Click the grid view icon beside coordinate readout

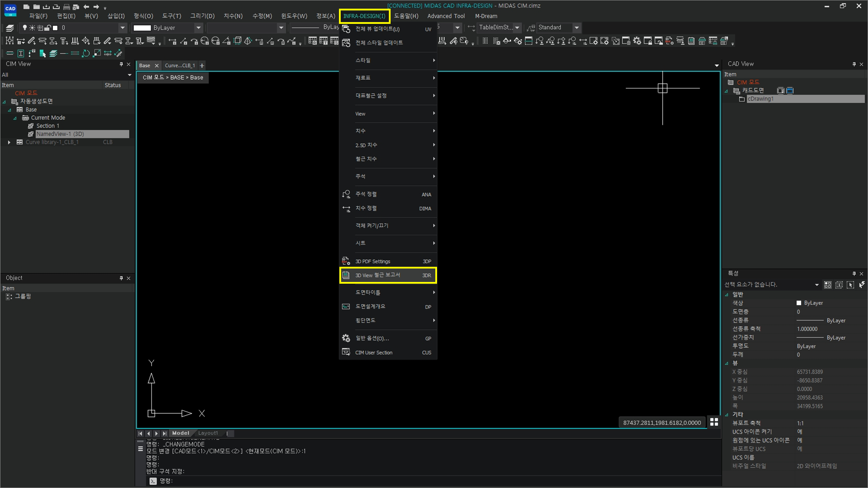coord(714,422)
